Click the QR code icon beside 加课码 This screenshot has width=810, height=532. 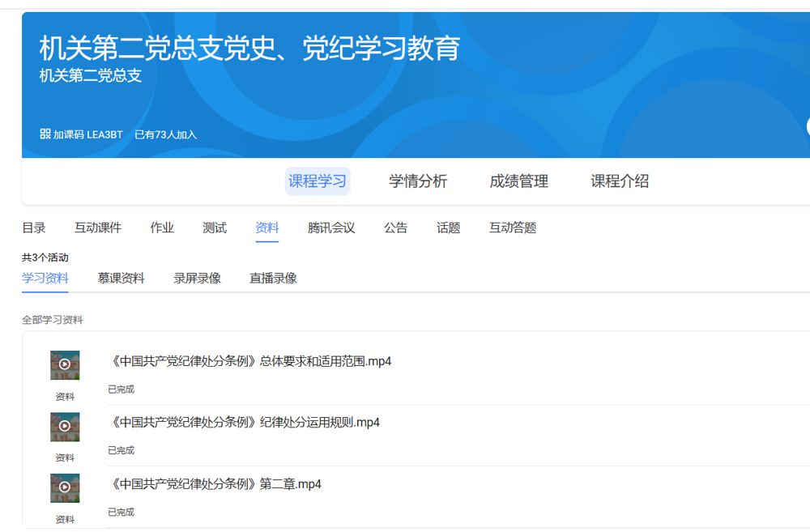click(x=45, y=134)
